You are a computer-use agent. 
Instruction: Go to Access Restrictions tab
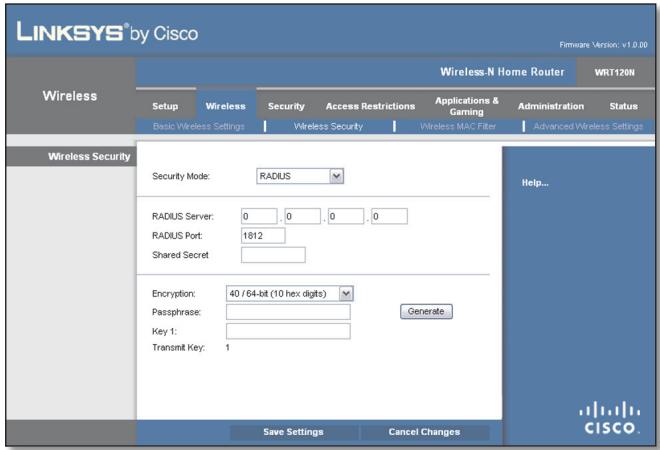[370, 106]
